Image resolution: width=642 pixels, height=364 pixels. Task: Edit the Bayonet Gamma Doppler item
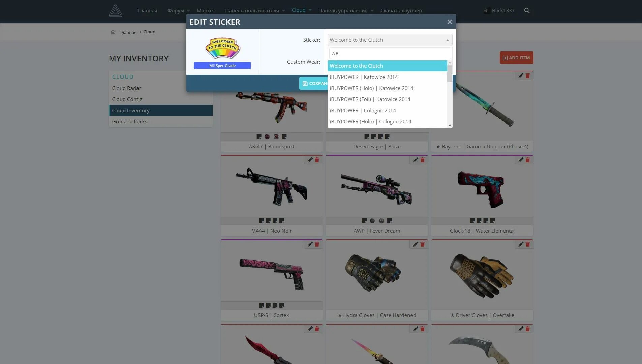pyautogui.click(x=521, y=76)
